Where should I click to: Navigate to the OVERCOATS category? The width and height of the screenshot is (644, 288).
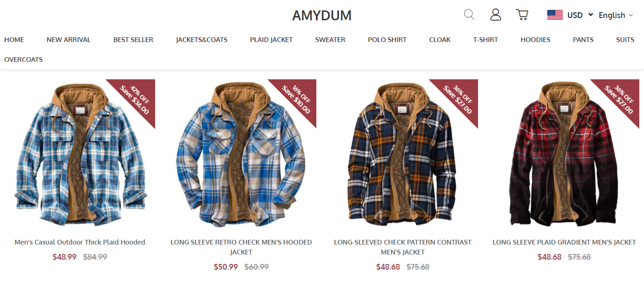pyautogui.click(x=24, y=59)
